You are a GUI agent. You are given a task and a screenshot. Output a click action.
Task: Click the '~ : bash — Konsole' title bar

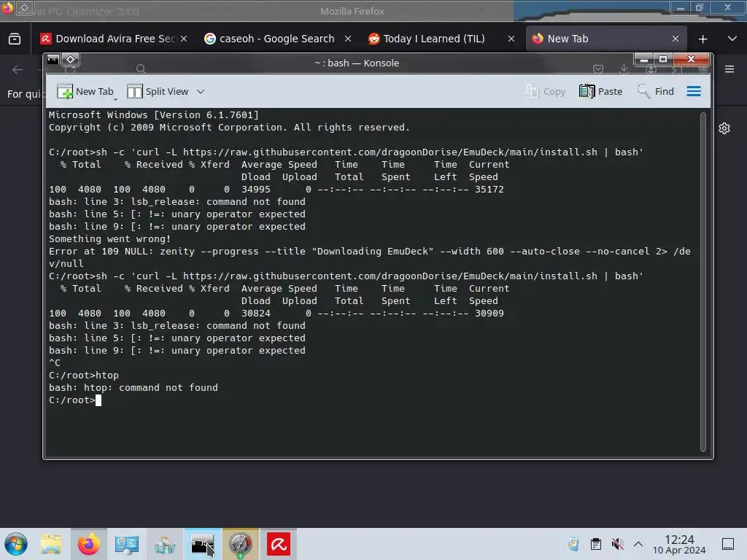click(x=357, y=63)
